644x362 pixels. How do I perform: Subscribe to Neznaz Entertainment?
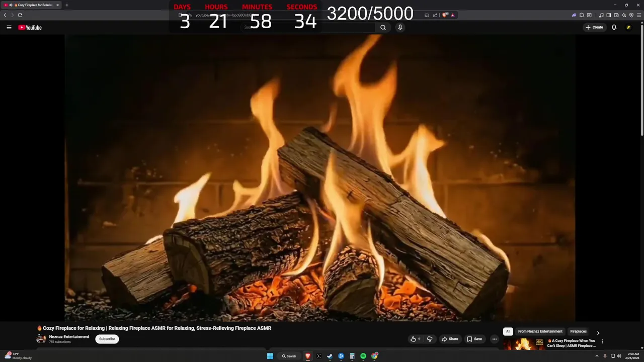pos(107,339)
